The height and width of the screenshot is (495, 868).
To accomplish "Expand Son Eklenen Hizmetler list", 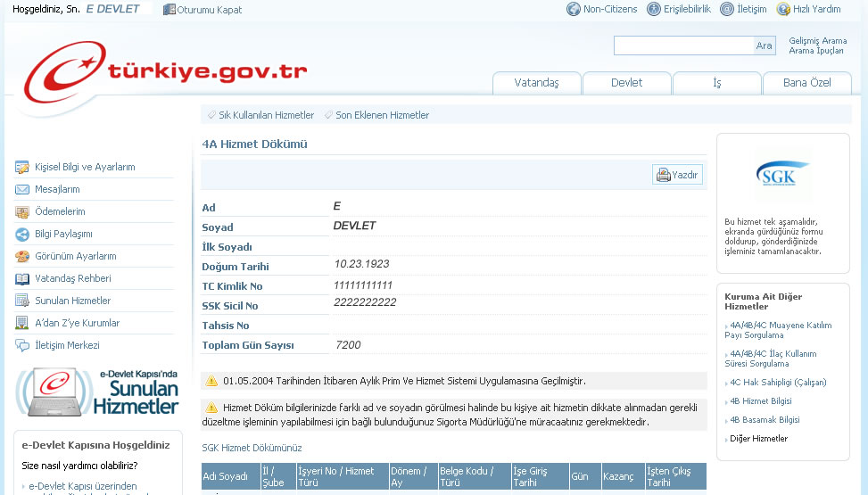I will pyautogui.click(x=382, y=115).
